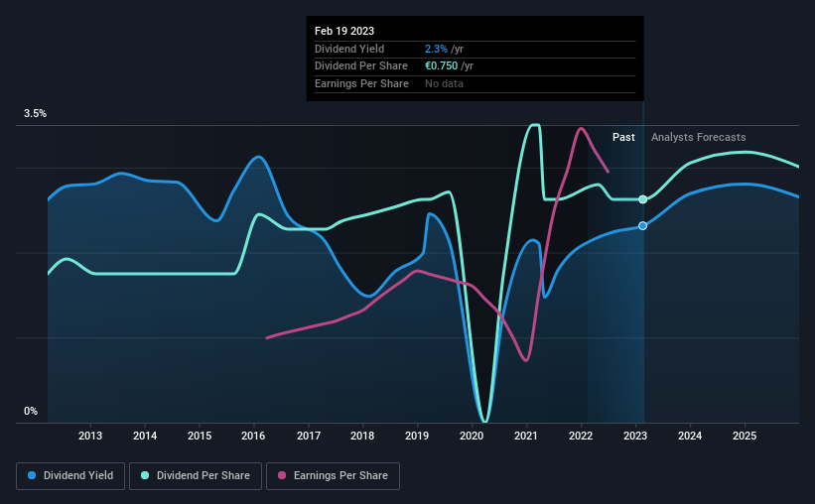Click the Feb 19 2023 tooltip date

[344, 31]
